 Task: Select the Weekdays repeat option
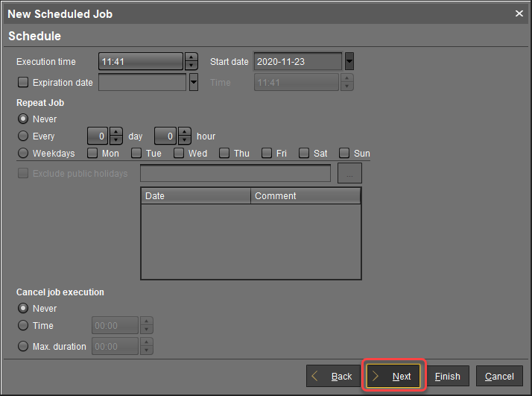tap(23, 154)
